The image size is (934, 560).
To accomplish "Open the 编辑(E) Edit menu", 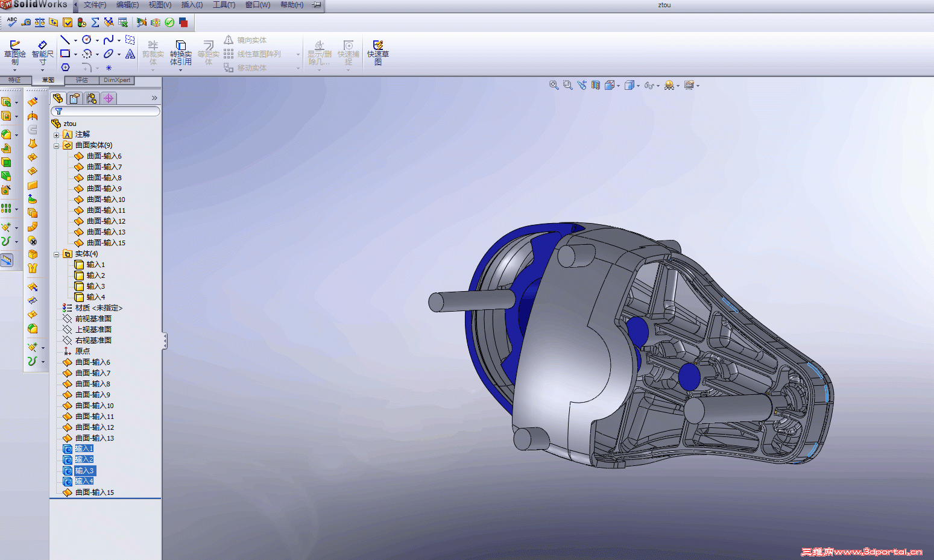I will tap(127, 5).
